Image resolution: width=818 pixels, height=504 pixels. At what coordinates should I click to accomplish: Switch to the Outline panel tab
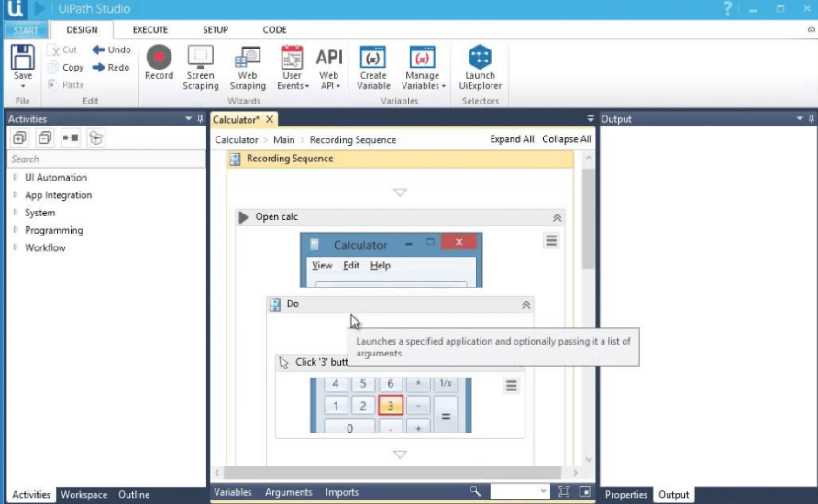(134, 494)
